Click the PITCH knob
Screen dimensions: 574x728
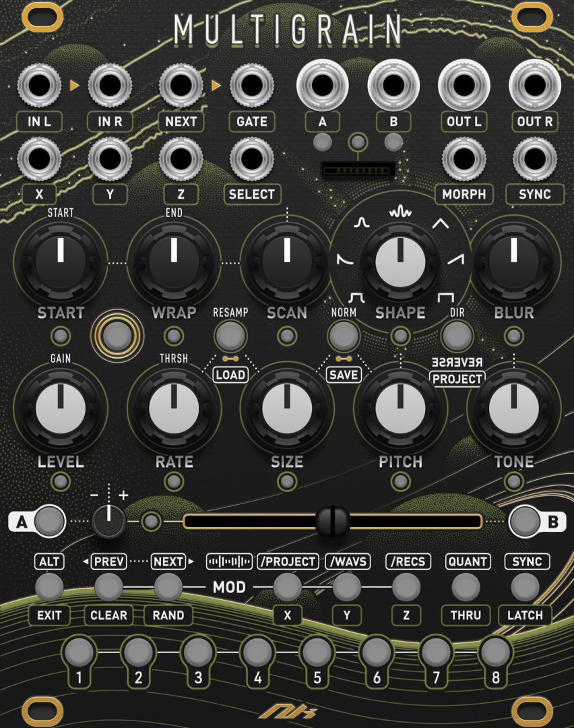(400, 408)
